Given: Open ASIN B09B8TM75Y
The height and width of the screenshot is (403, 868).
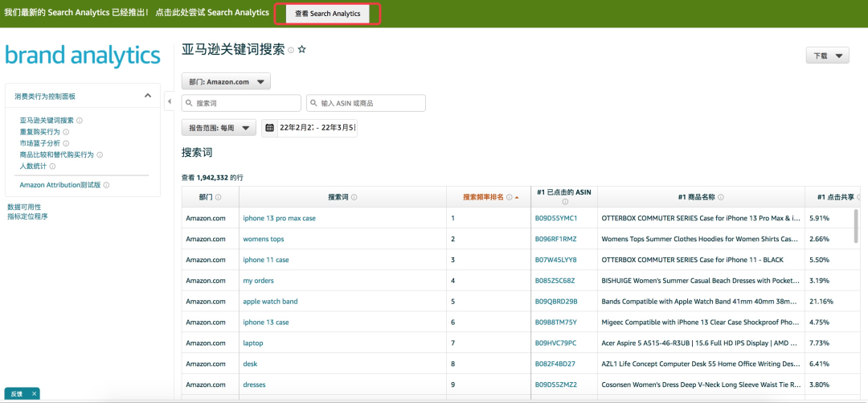Looking at the screenshot, I should [556, 322].
